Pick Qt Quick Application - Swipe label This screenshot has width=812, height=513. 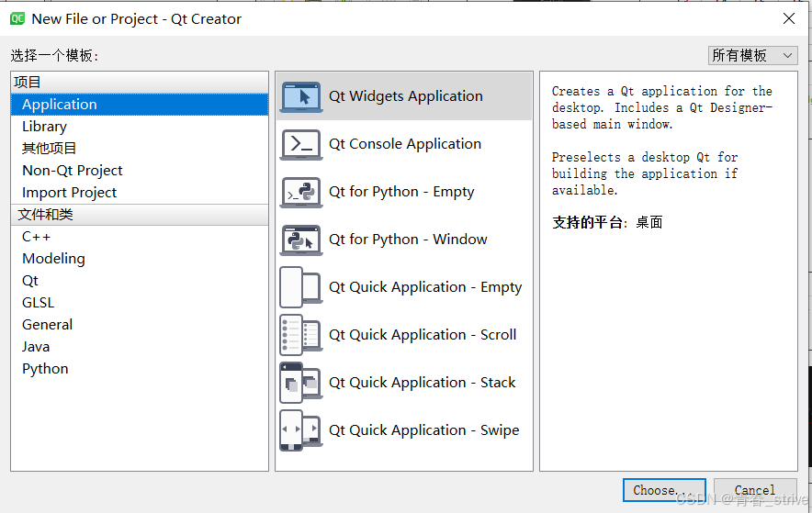pyautogui.click(x=423, y=430)
